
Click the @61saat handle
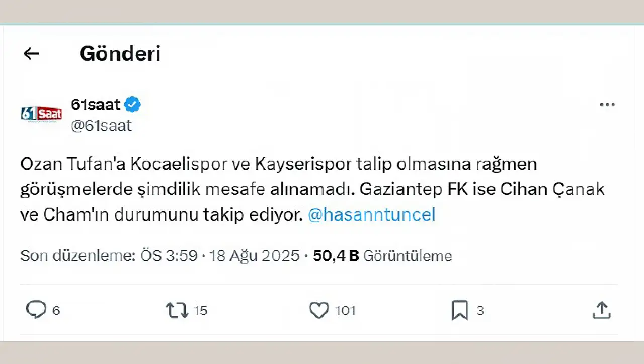click(101, 126)
